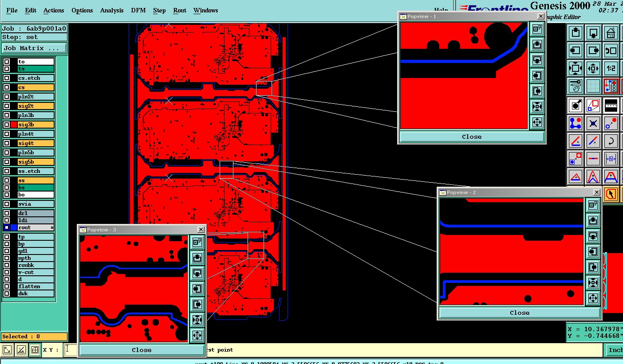Pan the main view right
The image size is (623, 364).
tap(593, 51)
